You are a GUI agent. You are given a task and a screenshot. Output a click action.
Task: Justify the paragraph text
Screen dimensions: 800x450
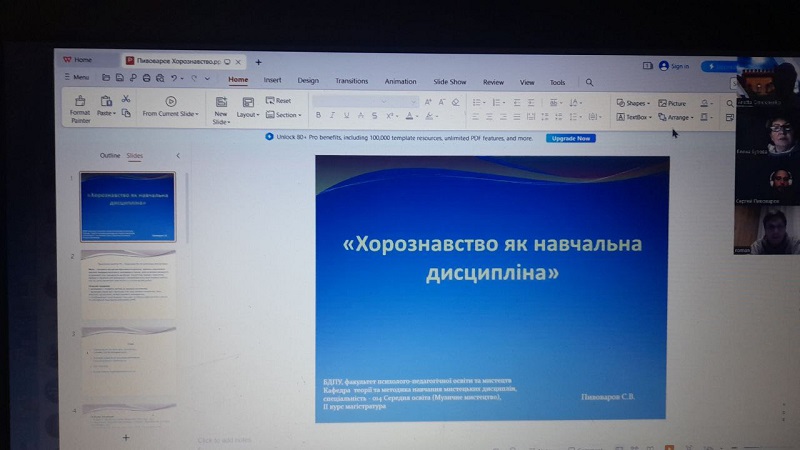pos(517,117)
